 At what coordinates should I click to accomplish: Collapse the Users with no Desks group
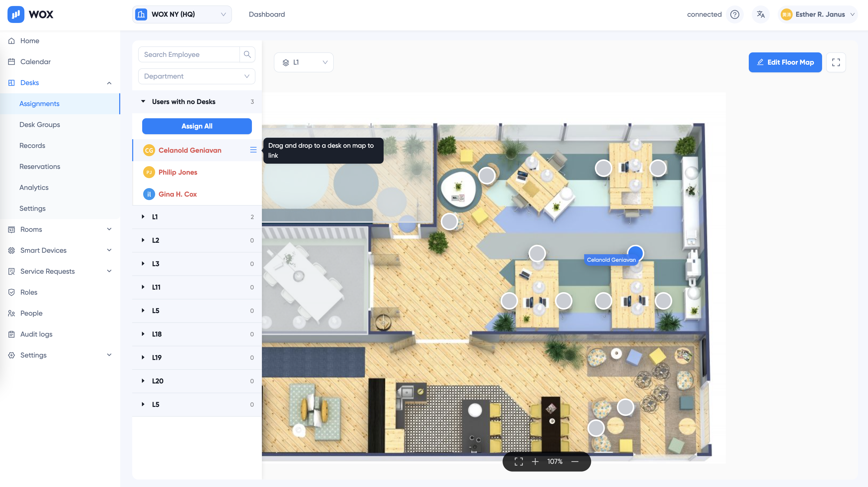[197, 102]
